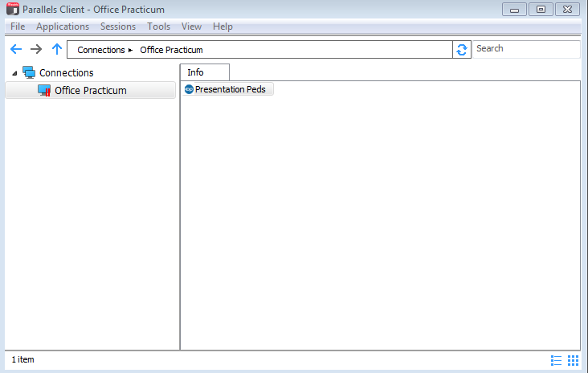The height and width of the screenshot is (373, 588).
Task: Switch to grid icon view in the status bar
Action: [573, 360]
